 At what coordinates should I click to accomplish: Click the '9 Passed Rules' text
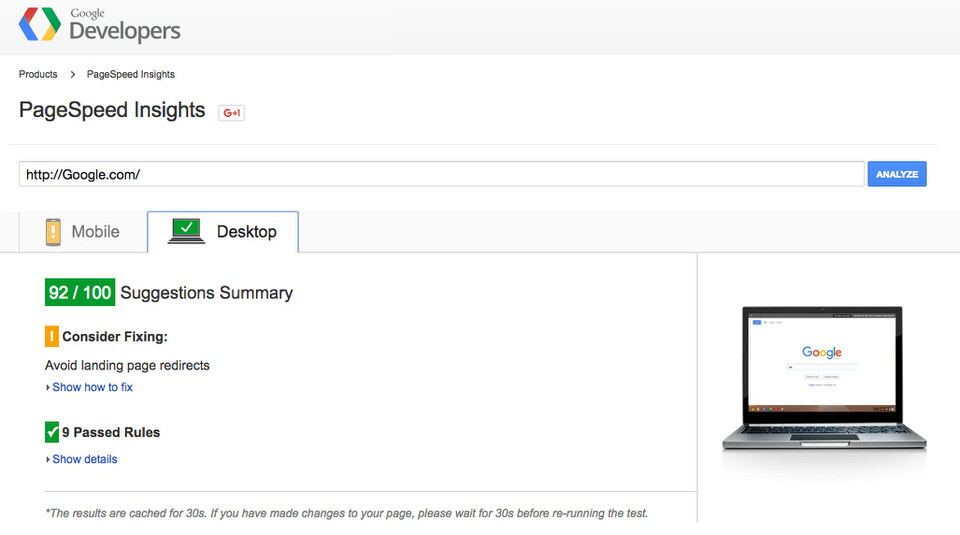(111, 432)
